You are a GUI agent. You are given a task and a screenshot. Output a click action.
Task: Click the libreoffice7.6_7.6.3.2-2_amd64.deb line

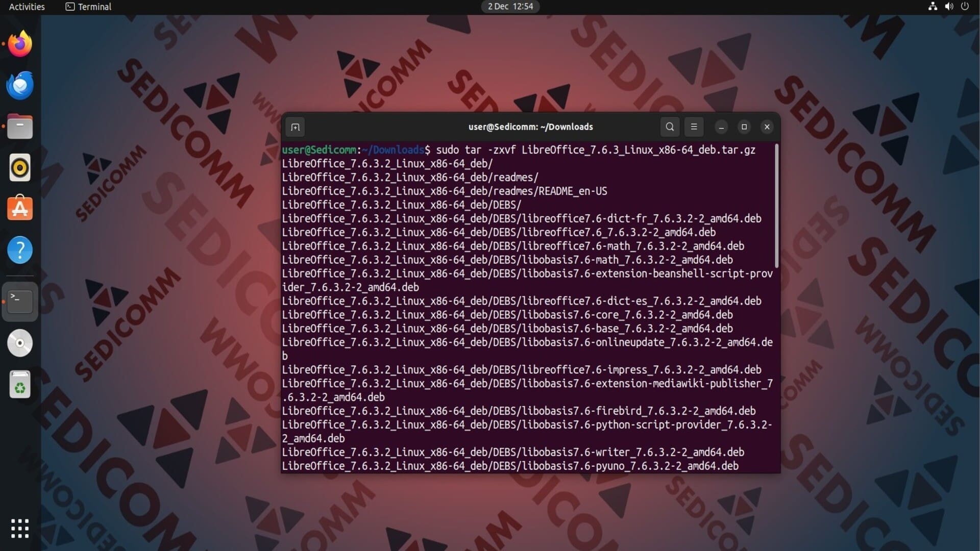coord(499,233)
